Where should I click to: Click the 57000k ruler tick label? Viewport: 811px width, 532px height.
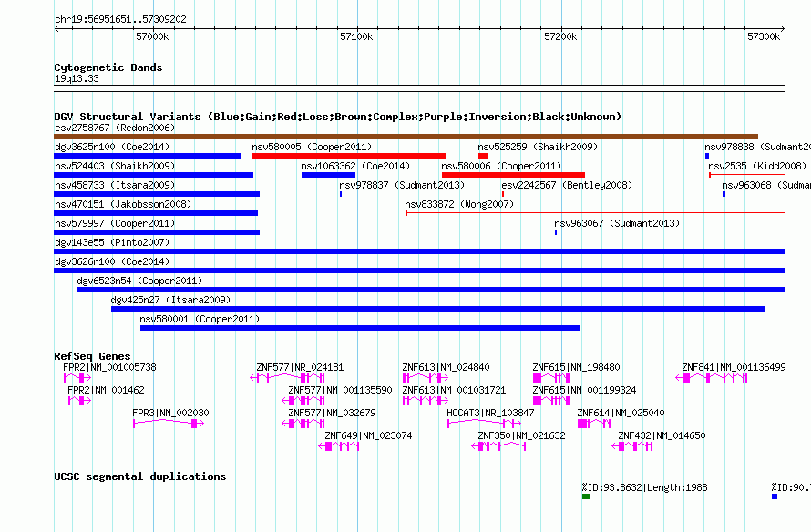(152, 36)
